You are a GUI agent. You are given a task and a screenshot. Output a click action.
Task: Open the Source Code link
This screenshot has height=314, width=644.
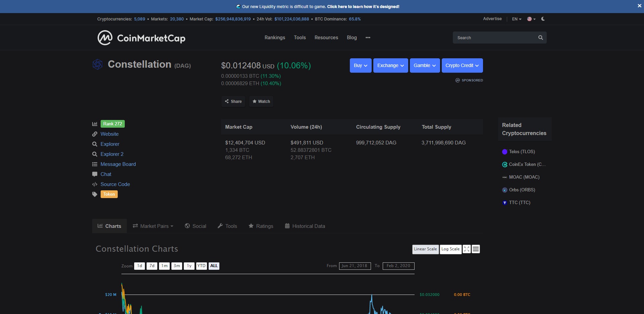pyautogui.click(x=115, y=184)
